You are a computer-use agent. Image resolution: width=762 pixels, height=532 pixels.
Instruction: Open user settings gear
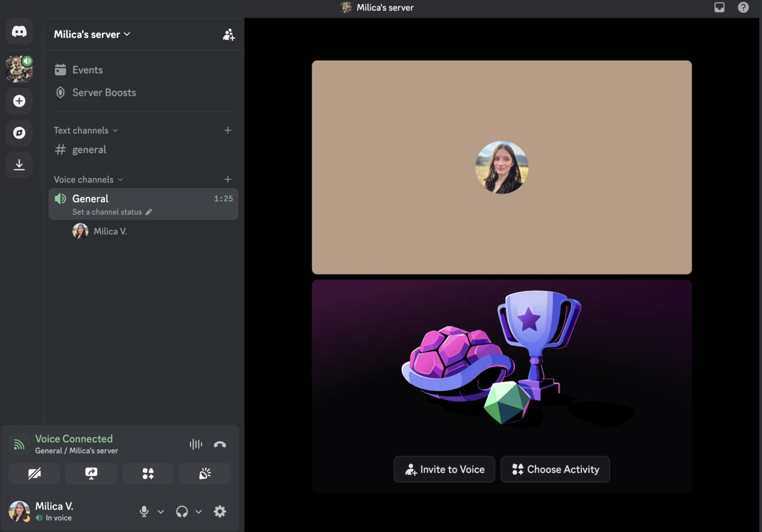point(220,511)
